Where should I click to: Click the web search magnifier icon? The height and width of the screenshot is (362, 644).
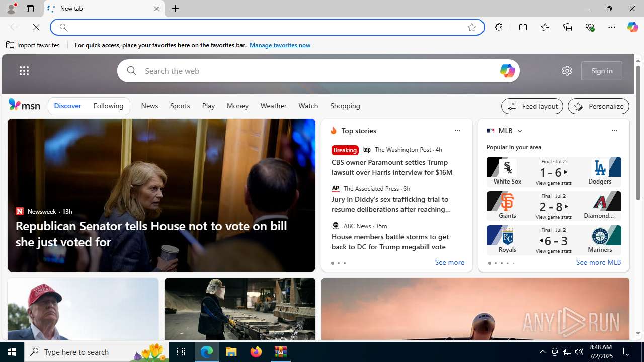[x=131, y=71]
